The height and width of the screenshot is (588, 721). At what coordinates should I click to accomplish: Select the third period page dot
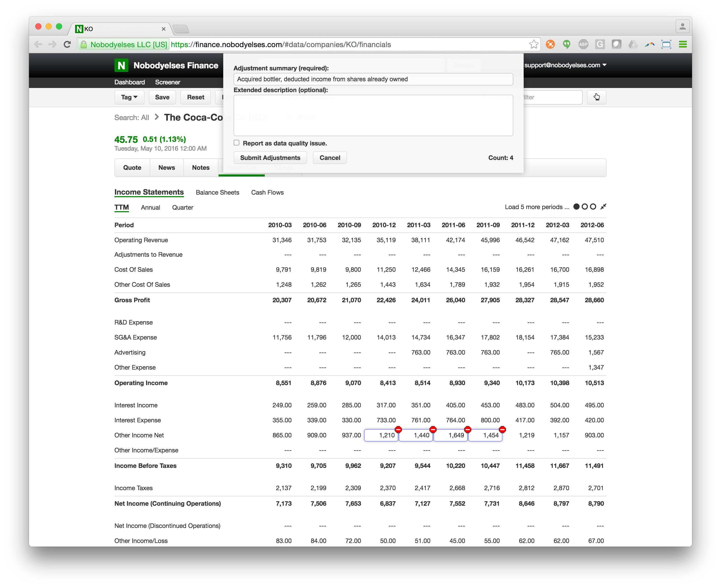(x=593, y=207)
